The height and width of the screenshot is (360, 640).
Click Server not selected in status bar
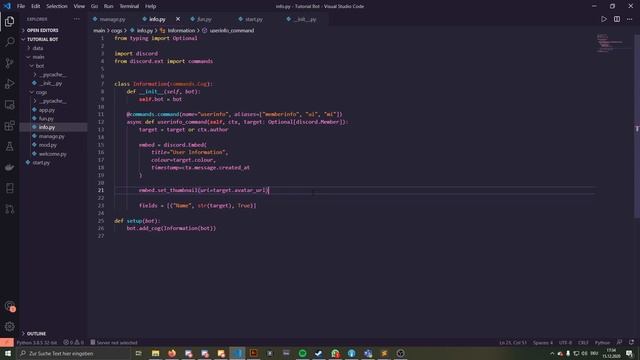pyautogui.click(x=114, y=342)
